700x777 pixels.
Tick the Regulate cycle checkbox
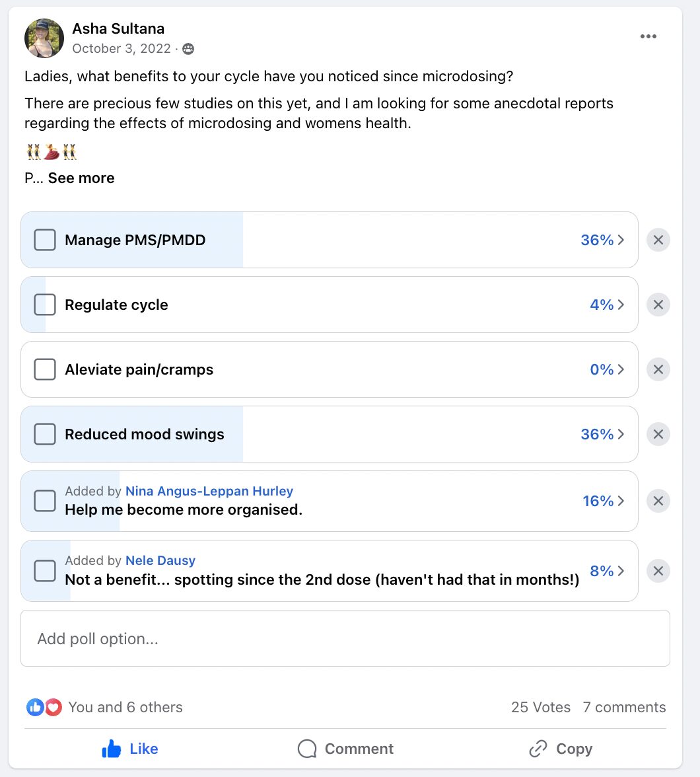click(x=45, y=305)
